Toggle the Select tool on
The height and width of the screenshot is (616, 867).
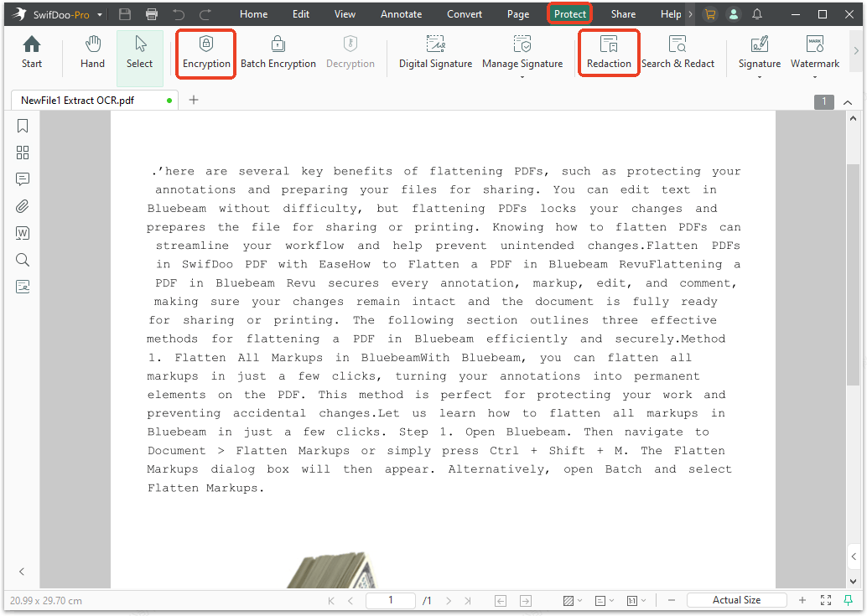139,54
